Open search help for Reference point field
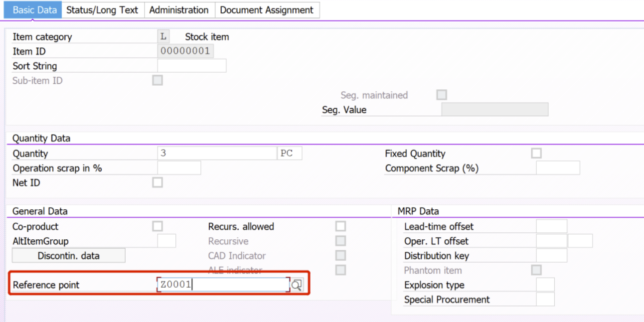This screenshot has height=322, width=644. point(297,284)
